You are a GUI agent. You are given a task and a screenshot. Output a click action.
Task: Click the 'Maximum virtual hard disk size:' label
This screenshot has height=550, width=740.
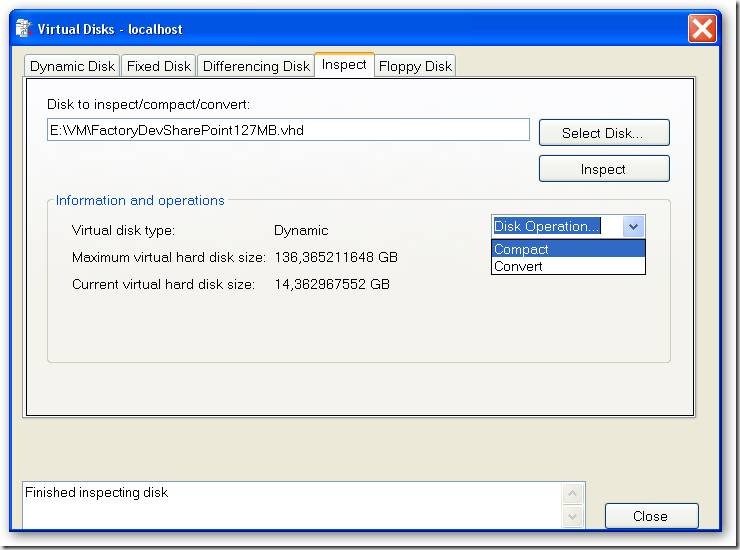(169, 257)
